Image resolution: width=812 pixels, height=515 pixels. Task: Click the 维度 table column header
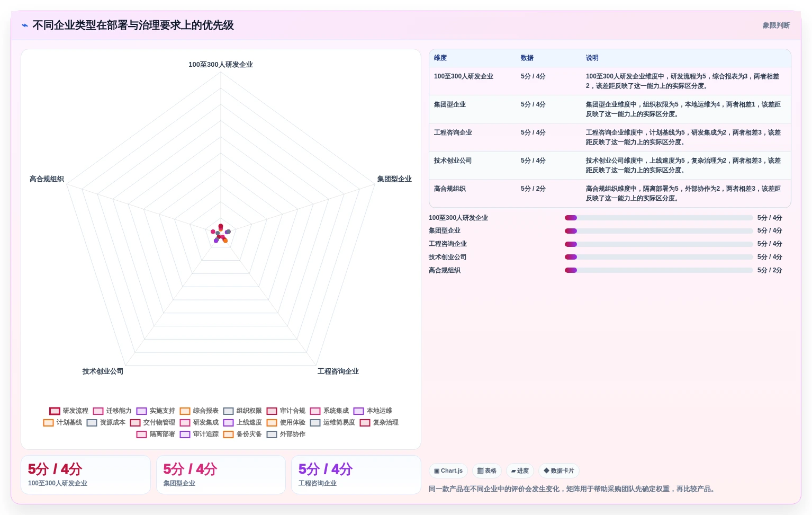click(x=440, y=58)
